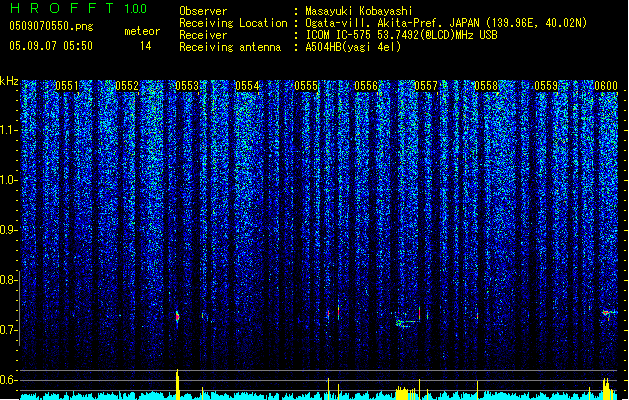Click the 0.9 frequency axis label
The image size is (629, 400).
click(8, 230)
